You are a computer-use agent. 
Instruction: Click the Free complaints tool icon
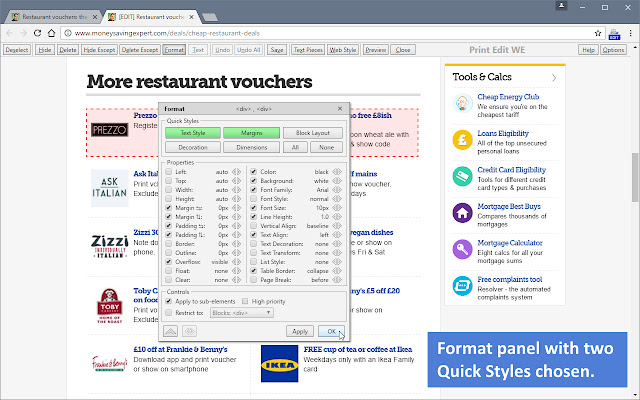pyautogui.click(x=463, y=284)
